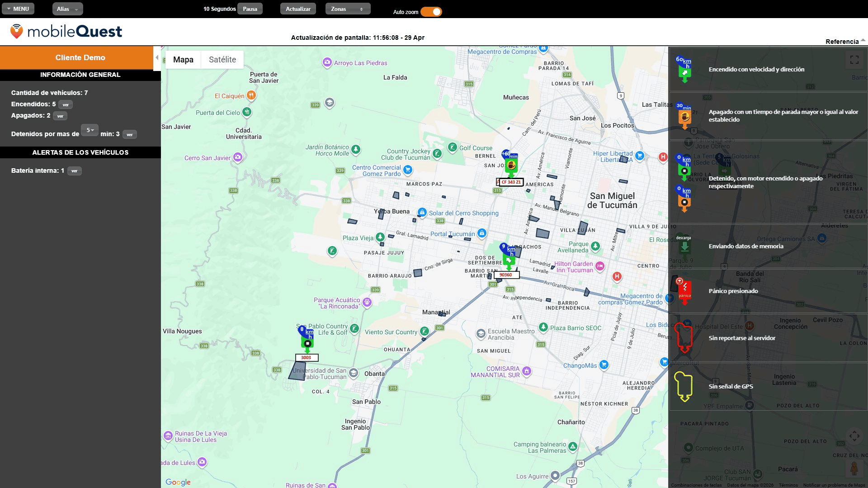Image resolution: width=868 pixels, height=488 pixels.
Task: Click the Combinaciones de teclas link
Action: click(697, 485)
